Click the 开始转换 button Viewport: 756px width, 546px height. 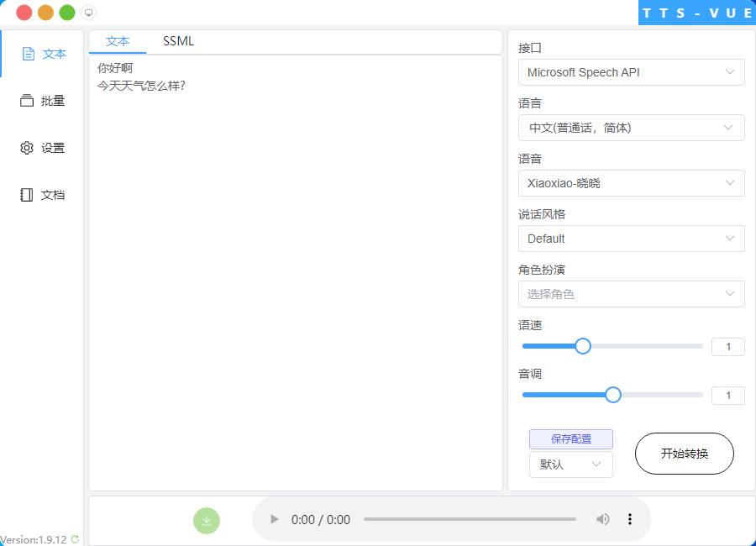pyautogui.click(x=684, y=454)
